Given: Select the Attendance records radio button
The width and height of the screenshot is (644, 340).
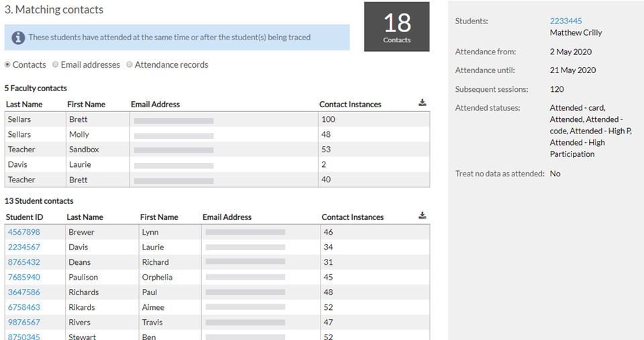Looking at the screenshot, I should point(129,65).
